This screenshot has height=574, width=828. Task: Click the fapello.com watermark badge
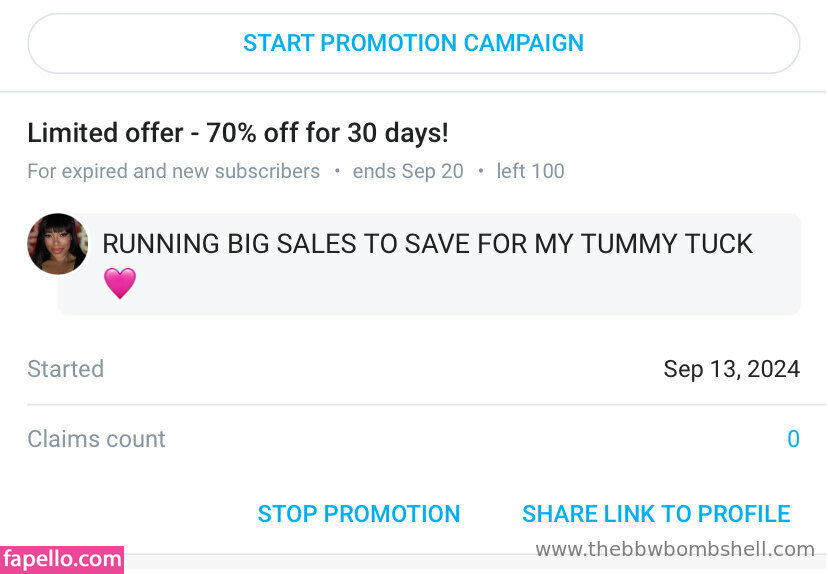62,560
